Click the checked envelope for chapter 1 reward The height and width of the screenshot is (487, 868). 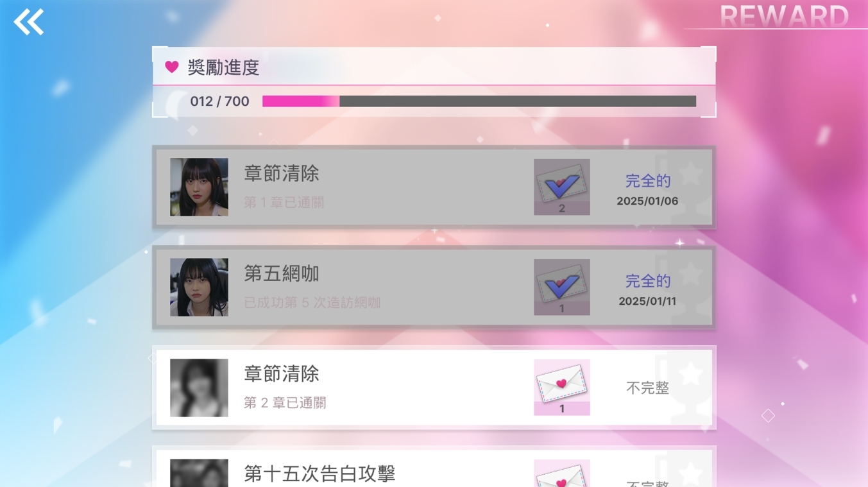[x=562, y=187]
